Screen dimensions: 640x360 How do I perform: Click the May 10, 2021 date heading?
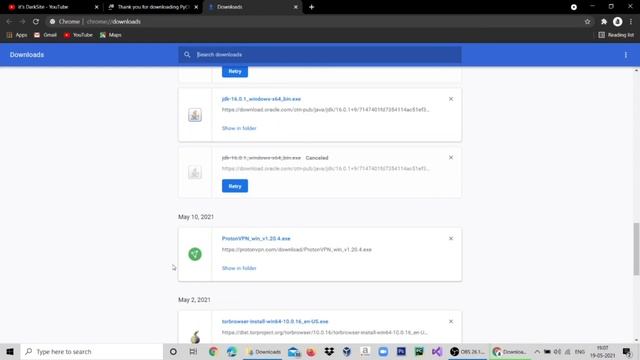pos(196,217)
